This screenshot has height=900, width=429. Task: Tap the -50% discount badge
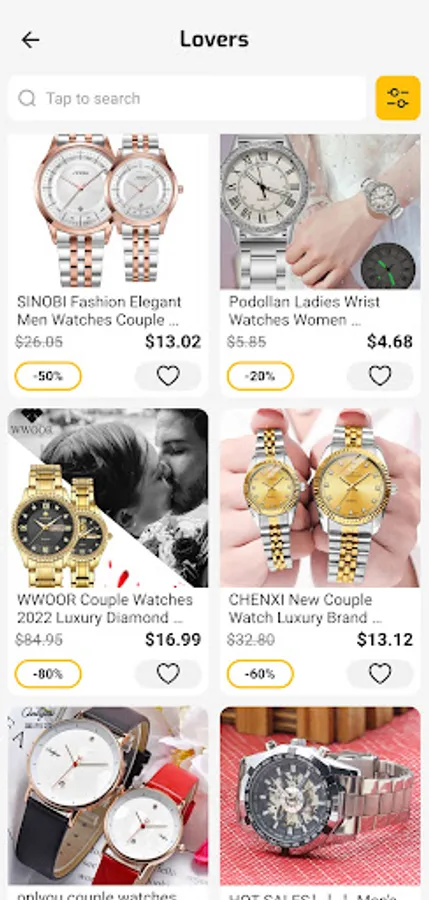tap(48, 377)
